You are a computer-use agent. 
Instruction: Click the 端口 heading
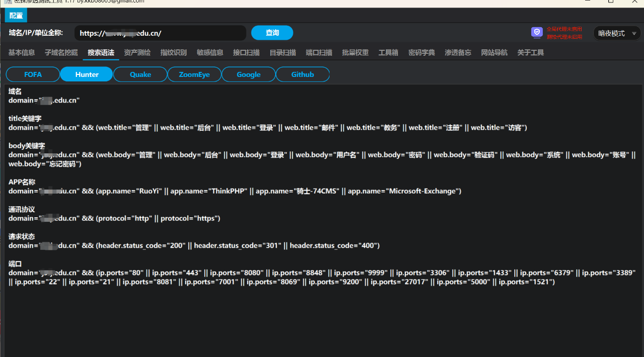click(15, 263)
